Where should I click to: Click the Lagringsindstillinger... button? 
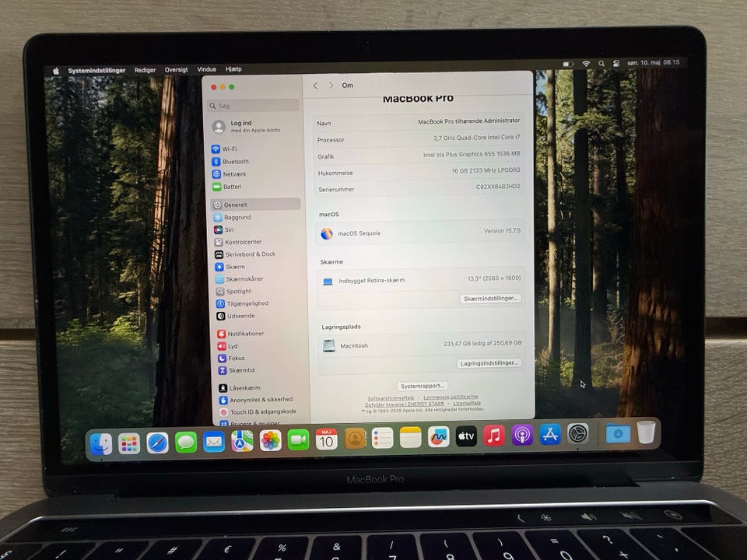point(489,363)
